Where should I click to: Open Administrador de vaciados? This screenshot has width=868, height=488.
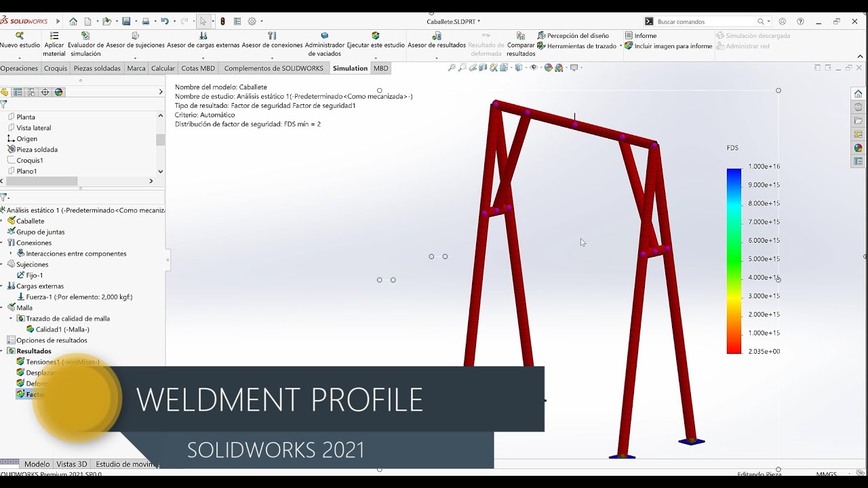(325, 44)
